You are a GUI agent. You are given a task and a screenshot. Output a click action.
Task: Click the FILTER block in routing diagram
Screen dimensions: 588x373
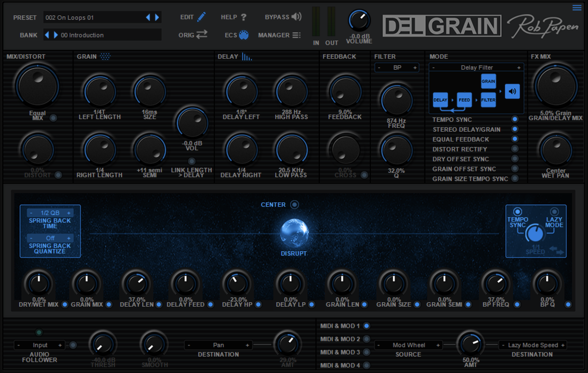[488, 100]
